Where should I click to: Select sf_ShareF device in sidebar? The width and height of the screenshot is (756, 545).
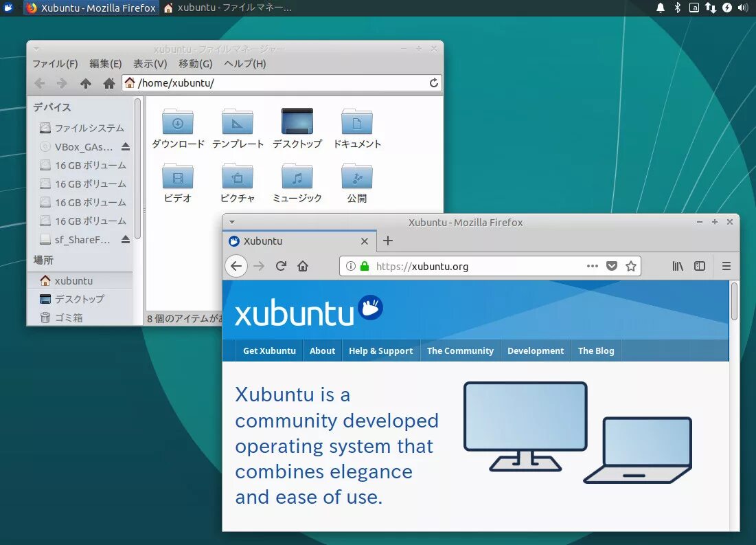[76, 239]
